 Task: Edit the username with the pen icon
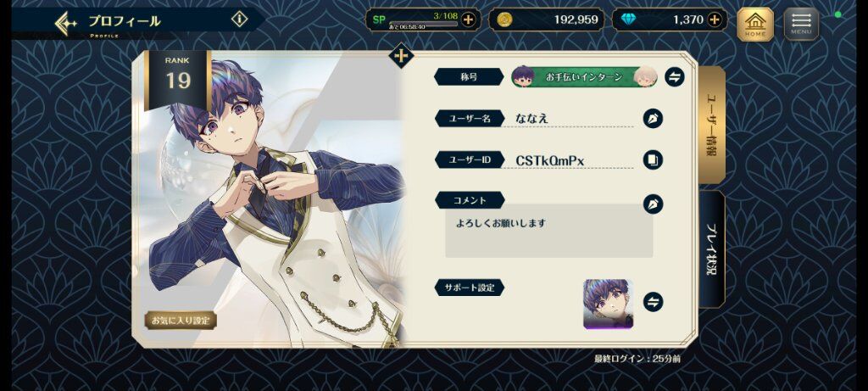point(654,119)
